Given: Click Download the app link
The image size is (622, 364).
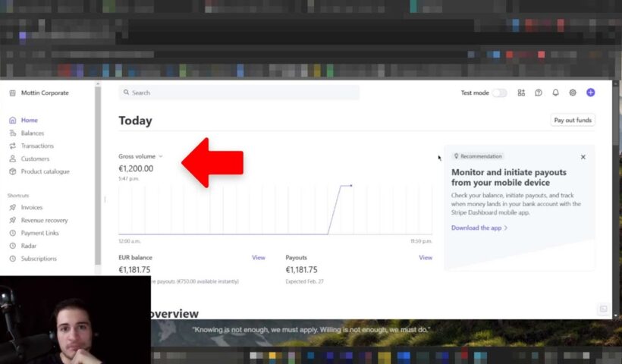Looking at the screenshot, I should point(479,228).
